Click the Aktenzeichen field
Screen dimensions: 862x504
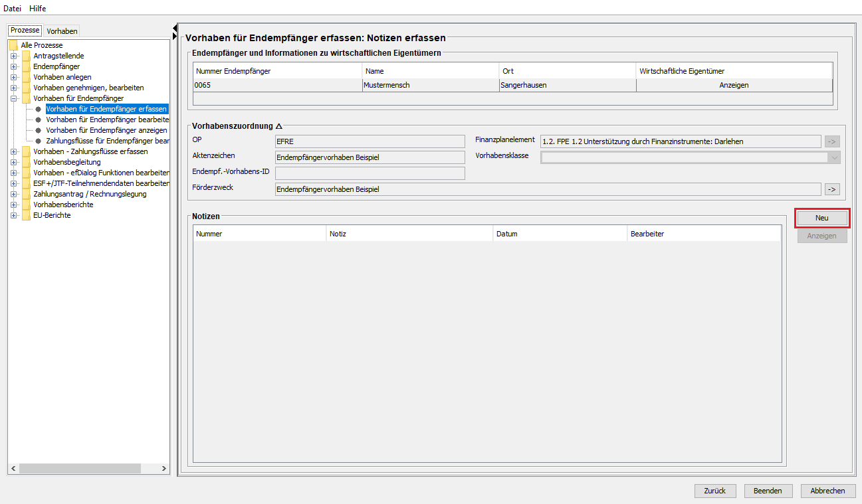[x=370, y=157]
